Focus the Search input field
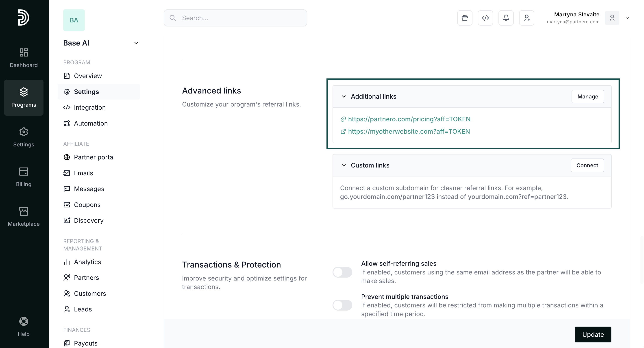 point(240,18)
